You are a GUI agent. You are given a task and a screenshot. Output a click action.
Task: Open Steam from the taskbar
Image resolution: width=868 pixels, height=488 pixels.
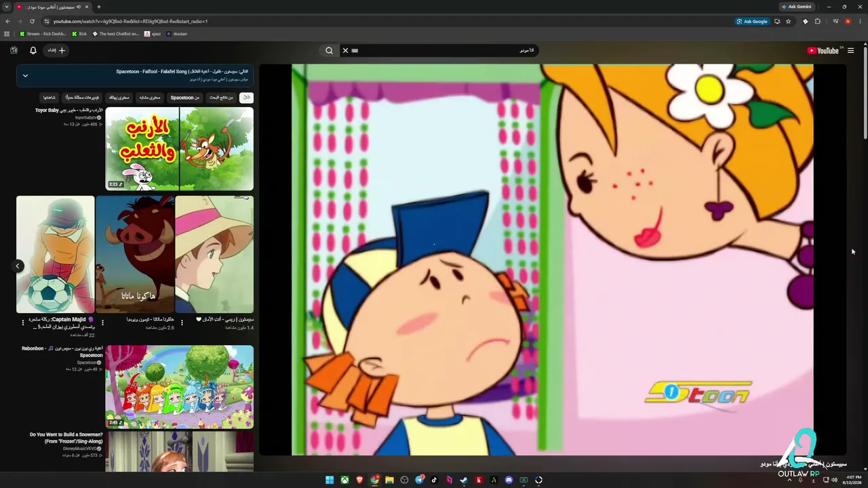pos(464,480)
